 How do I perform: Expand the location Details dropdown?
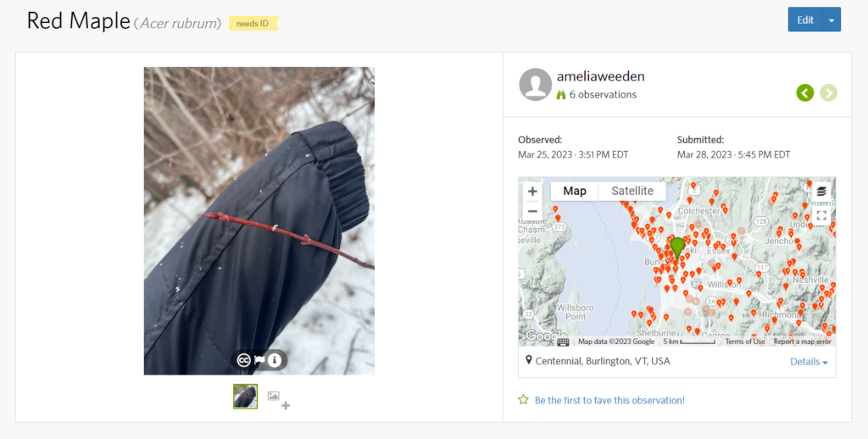pyautogui.click(x=809, y=362)
